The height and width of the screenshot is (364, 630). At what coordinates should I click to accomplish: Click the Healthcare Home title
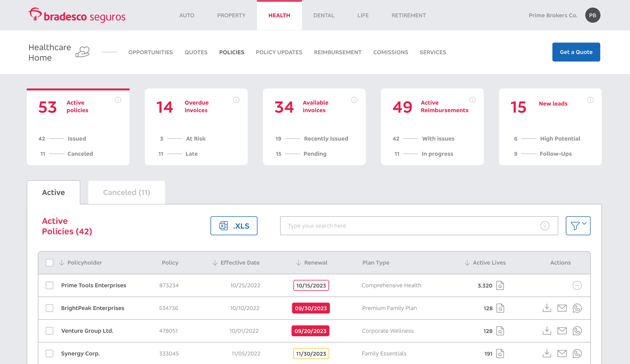pos(50,52)
